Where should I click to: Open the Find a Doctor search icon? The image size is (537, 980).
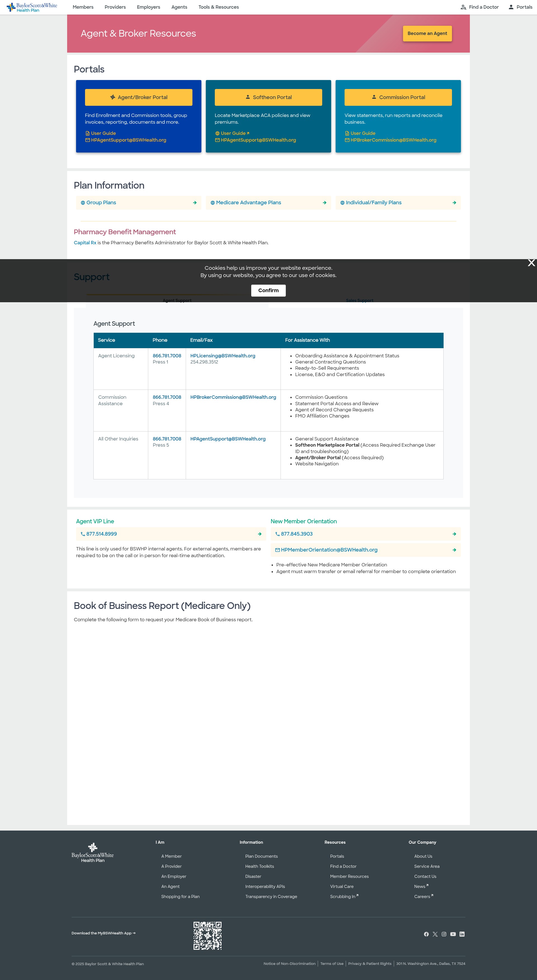coord(463,7)
